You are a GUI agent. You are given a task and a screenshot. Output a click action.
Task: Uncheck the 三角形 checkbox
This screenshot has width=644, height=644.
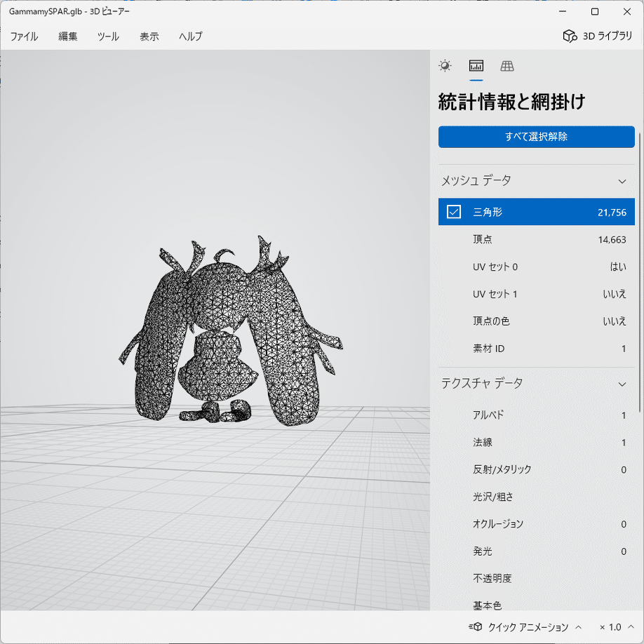pos(454,212)
